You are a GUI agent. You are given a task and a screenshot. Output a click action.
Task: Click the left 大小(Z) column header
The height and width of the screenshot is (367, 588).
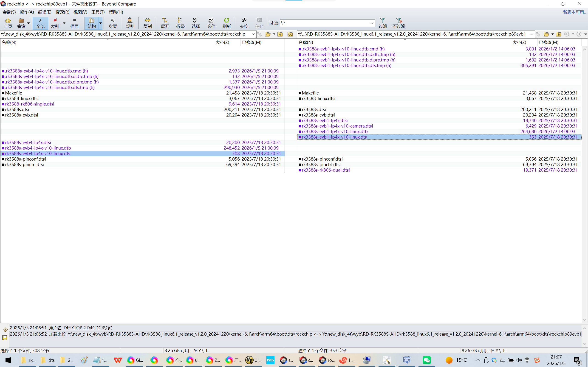[222, 42]
